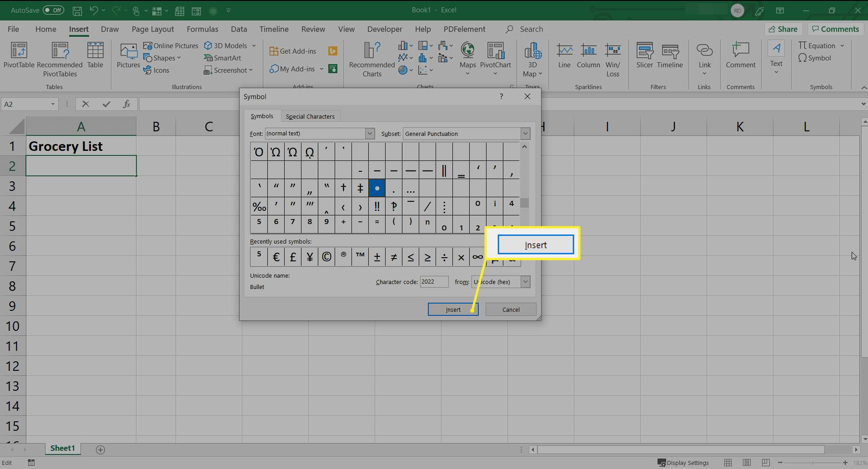Click the formula bar confirm checkmark
The height and width of the screenshot is (469, 868).
(x=106, y=104)
